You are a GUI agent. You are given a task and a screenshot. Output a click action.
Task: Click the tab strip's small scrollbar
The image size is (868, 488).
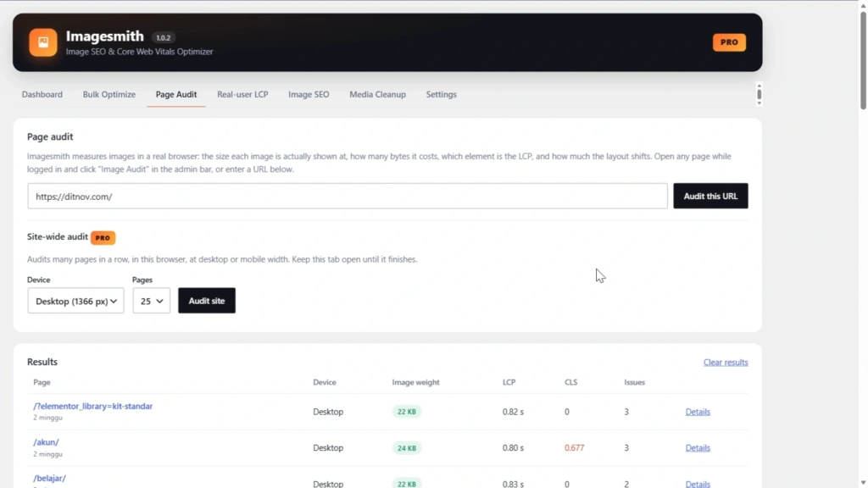[759, 94]
